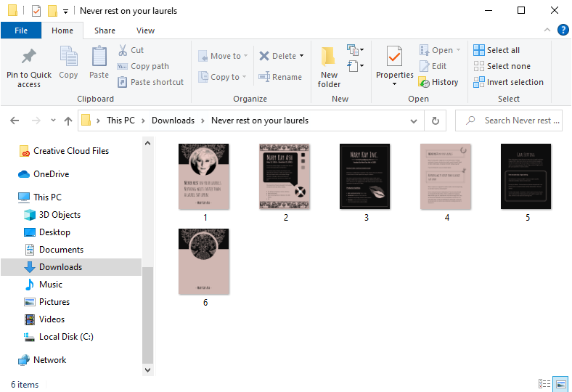Image resolution: width=572 pixels, height=392 pixels.
Task: Go forward in navigation history
Action: point(36,121)
